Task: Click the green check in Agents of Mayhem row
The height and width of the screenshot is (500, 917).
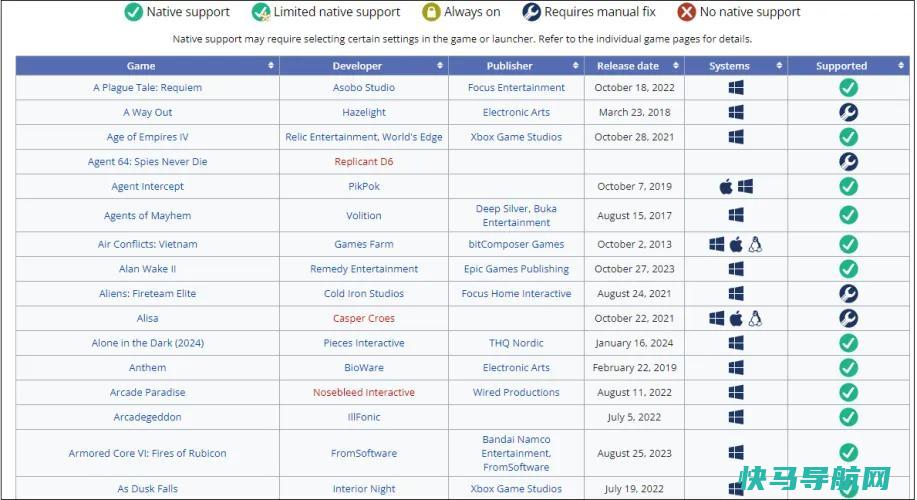Action: (x=849, y=215)
